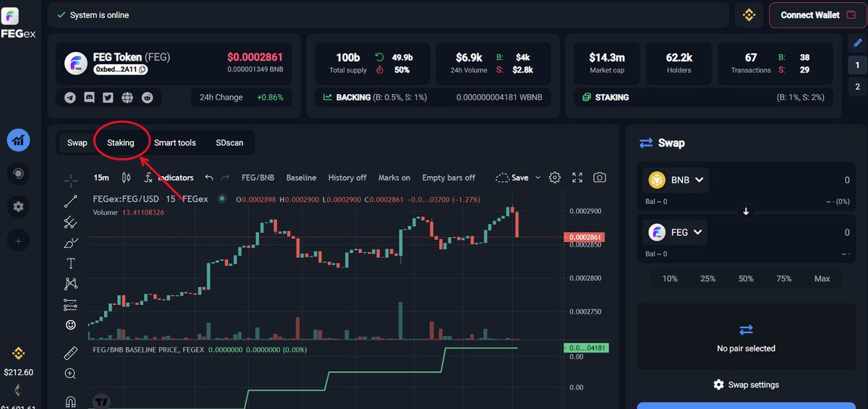The height and width of the screenshot is (409, 868).
Task: Open the BNB token selector dropdown
Action: pyautogui.click(x=677, y=180)
